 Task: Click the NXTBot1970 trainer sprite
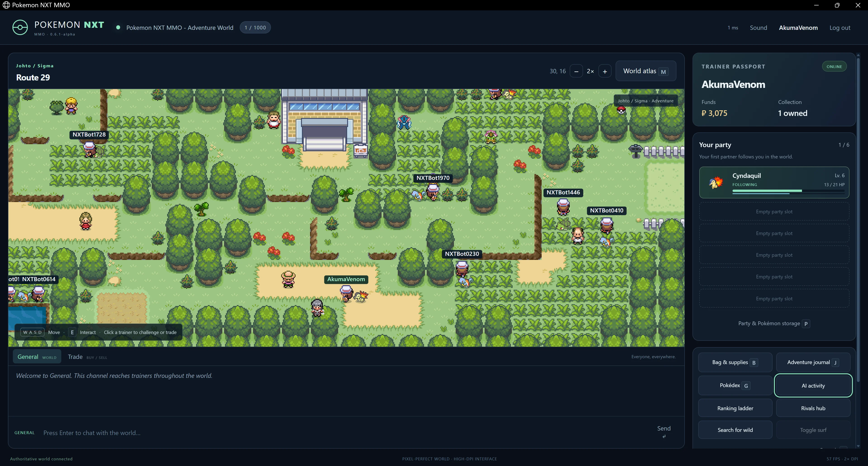click(x=433, y=193)
